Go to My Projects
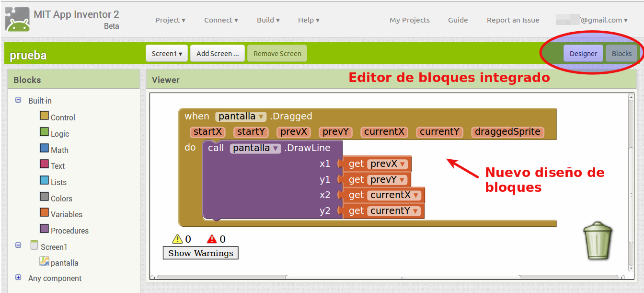The height and width of the screenshot is (293, 644). pos(410,20)
